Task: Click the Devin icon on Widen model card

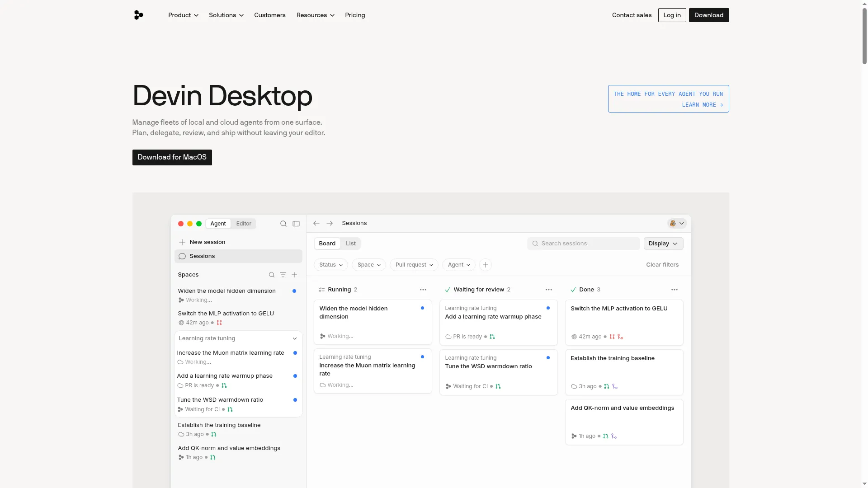Action: (x=322, y=336)
